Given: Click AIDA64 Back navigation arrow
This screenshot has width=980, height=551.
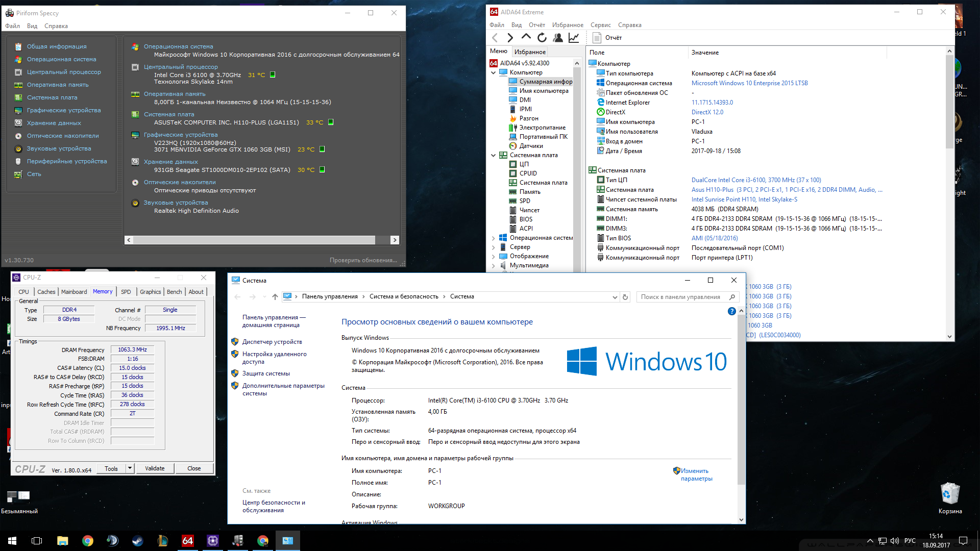Looking at the screenshot, I should click(495, 38).
